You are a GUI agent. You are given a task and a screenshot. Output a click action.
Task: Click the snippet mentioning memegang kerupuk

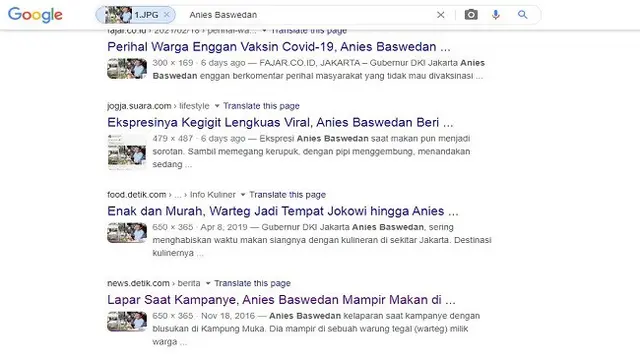tap(311, 151)
